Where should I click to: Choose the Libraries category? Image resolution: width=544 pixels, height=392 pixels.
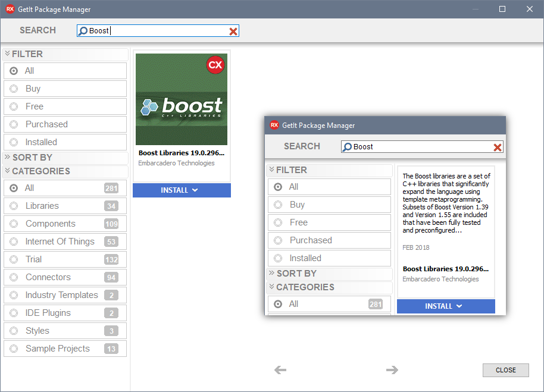point(65,206)
